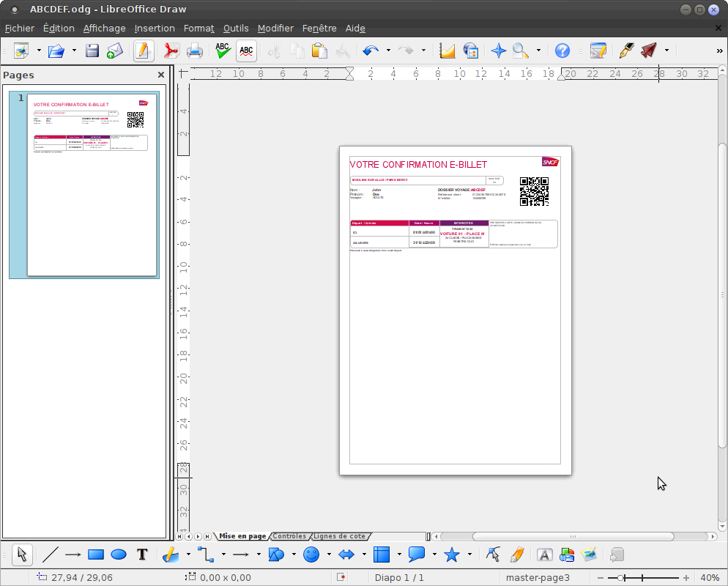Toggle Edit File mode pencil icon
Screen dimensions: 728x586
click(x=144, y=50)
